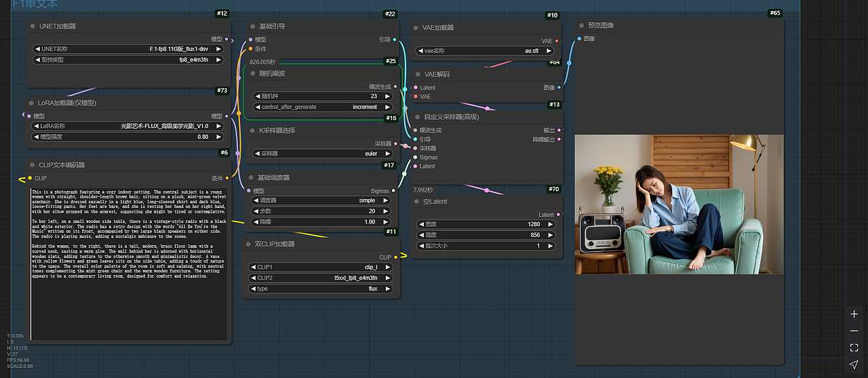Open the 调度器 simple dropdown

pyautogui.click(x=321, y=201)
